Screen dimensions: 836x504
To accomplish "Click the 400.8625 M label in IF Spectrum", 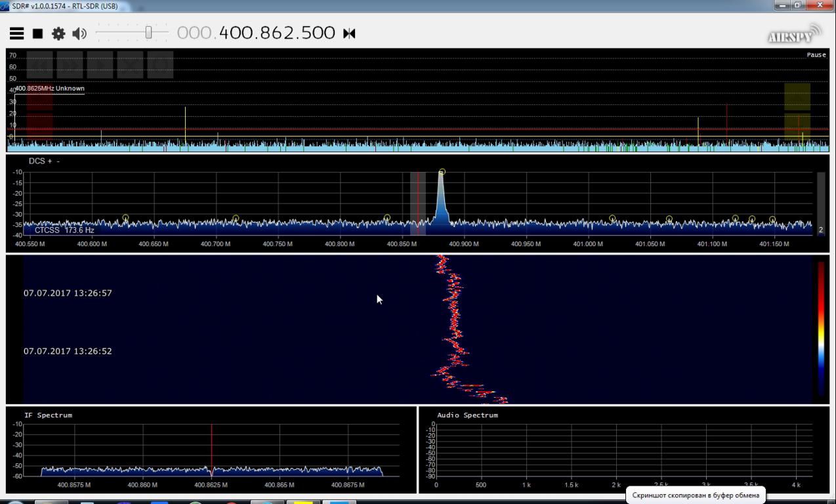I will (211, 485).
